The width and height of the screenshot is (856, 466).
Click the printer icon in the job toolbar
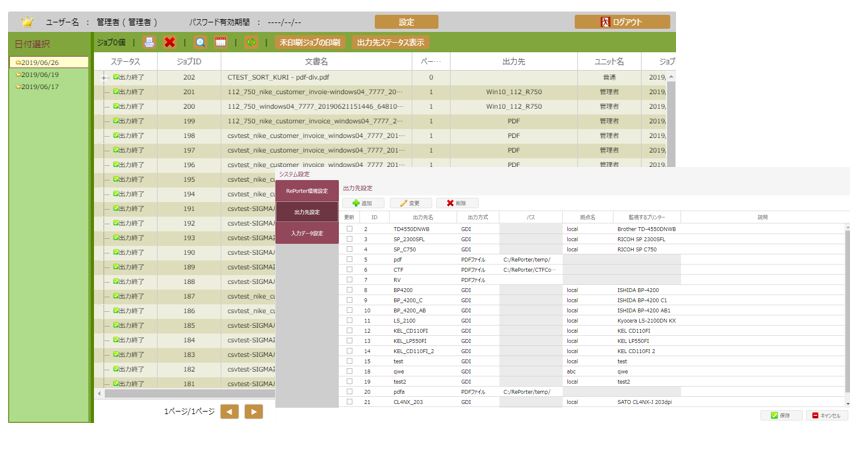coord(149,43)
